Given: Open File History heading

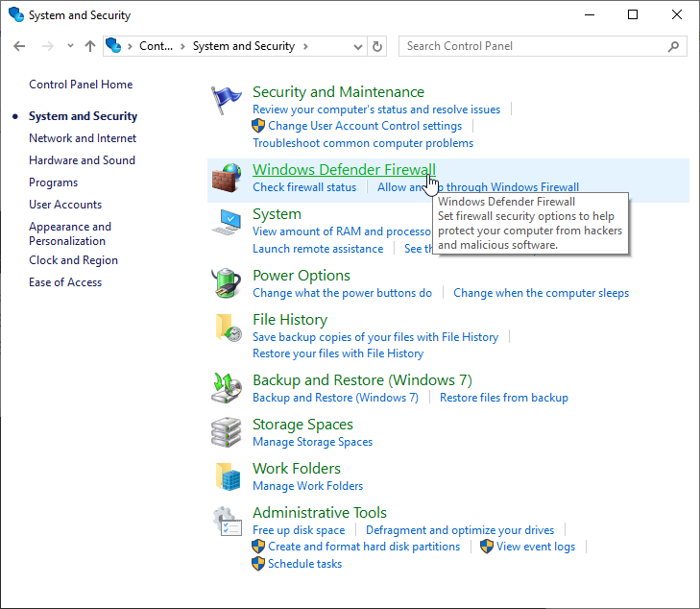Looking at the screenshot, I should 290,320.
